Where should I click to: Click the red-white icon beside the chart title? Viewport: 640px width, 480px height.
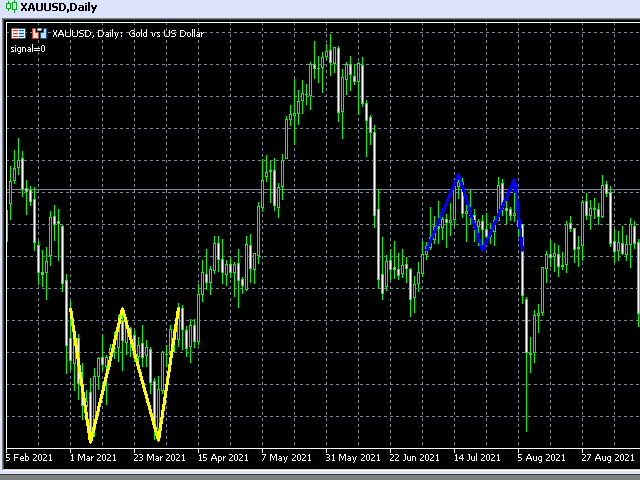click(x=38, y=33)
